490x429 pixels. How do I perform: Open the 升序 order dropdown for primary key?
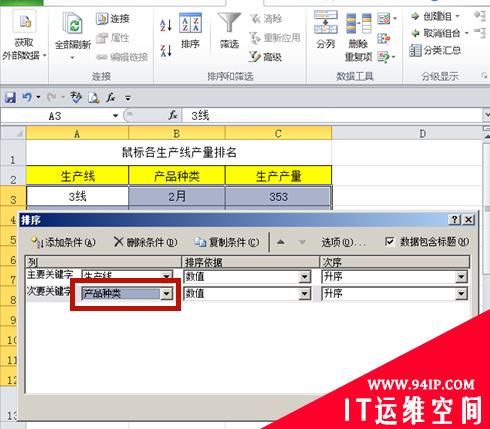[461, 277]
